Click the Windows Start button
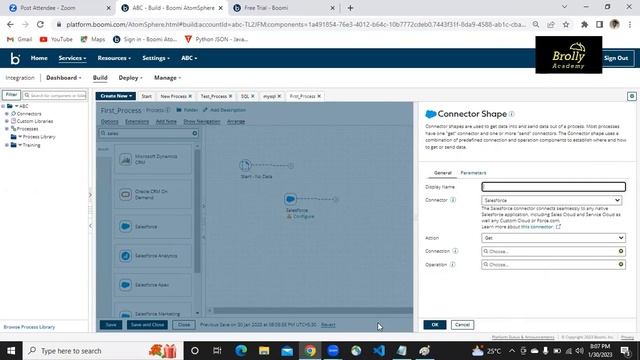 point(11,351)
